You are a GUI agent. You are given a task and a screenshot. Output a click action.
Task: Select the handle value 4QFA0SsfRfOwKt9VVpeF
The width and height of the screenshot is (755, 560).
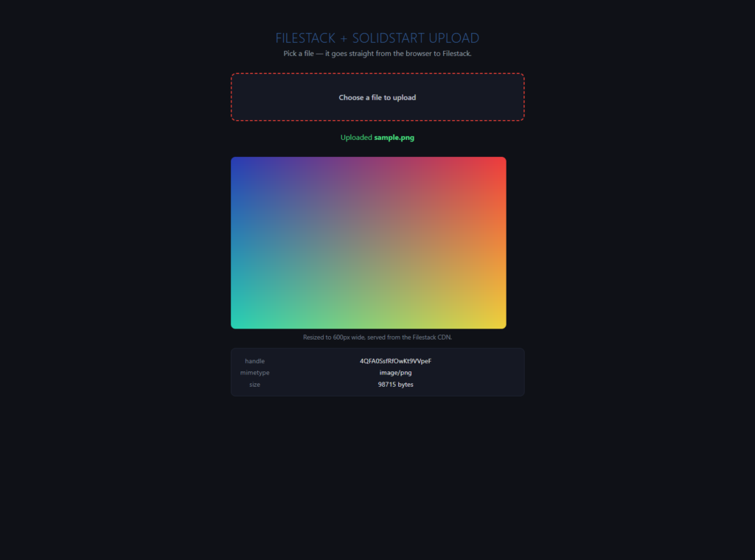(395, 361)
